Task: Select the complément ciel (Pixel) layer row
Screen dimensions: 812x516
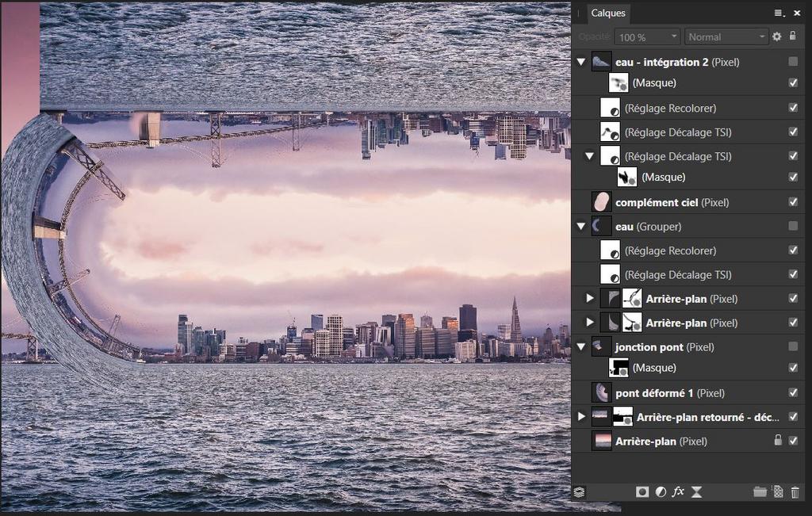Action: (688, 202)
